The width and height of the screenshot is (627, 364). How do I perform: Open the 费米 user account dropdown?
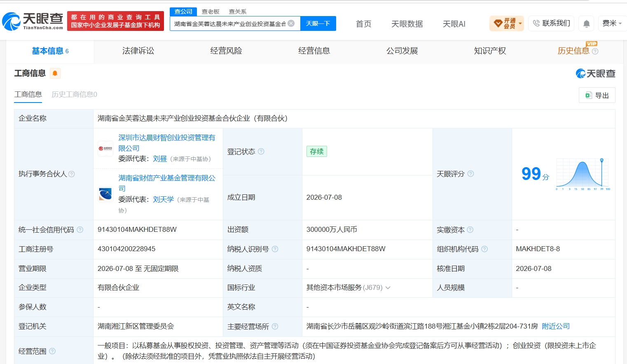[x=611, y=23]
